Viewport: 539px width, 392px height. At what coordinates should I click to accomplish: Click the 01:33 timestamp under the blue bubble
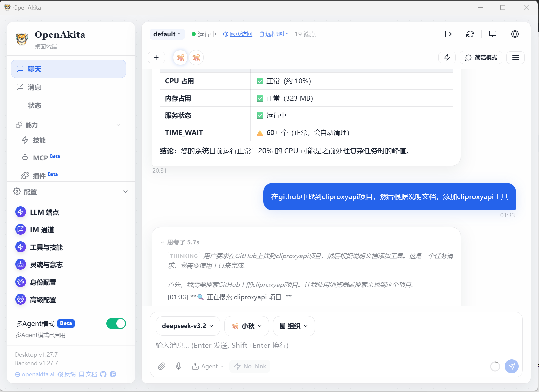[507, 215]
